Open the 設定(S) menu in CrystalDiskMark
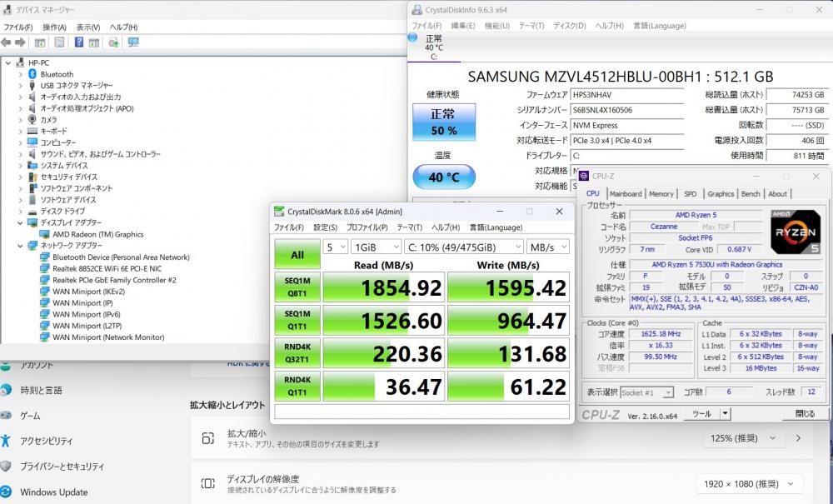This screenshot has width=833, height=504. point(325,227)
